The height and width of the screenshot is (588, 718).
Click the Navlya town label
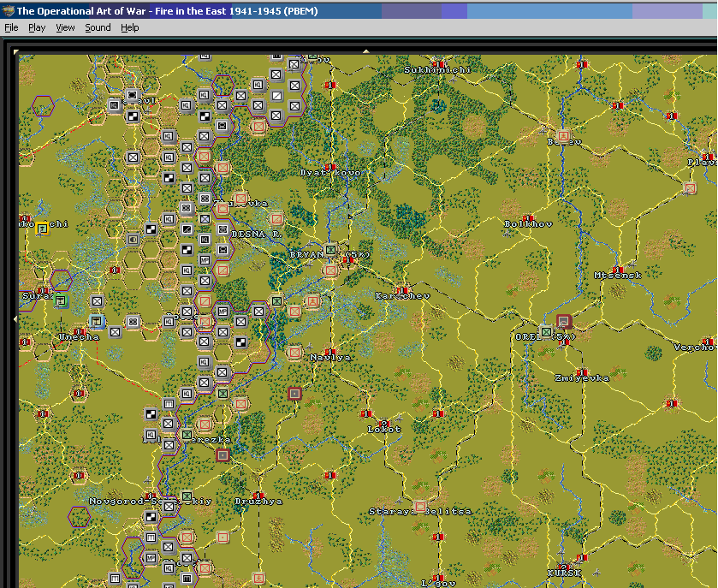coord(330,357)
